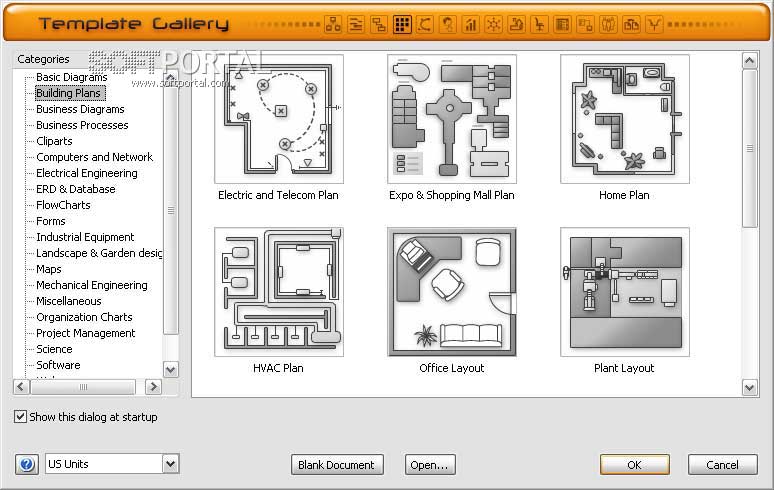This screenshot has width=774, height=490.
Task: Select Miscellaneous category
Action: (x=69, y=301)
